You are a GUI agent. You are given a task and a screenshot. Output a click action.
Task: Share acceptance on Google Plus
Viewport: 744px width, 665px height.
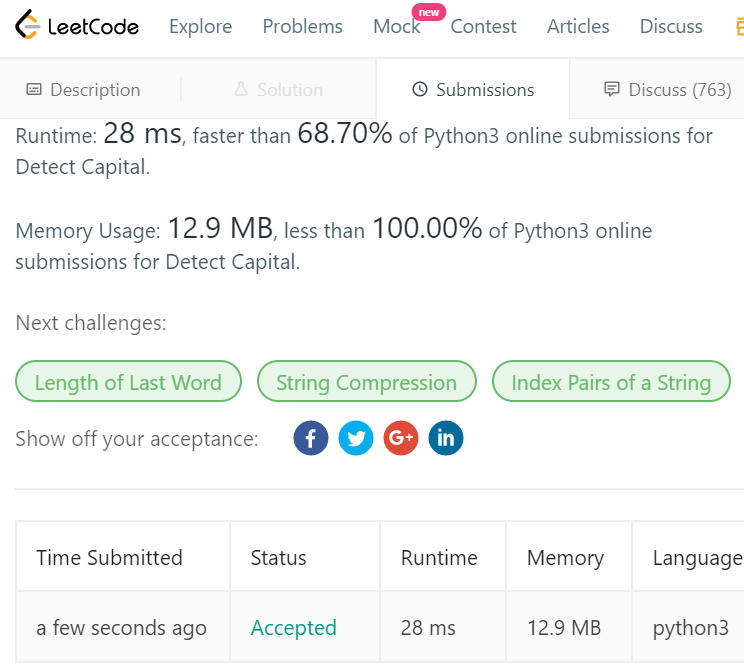tap(401, 438)
